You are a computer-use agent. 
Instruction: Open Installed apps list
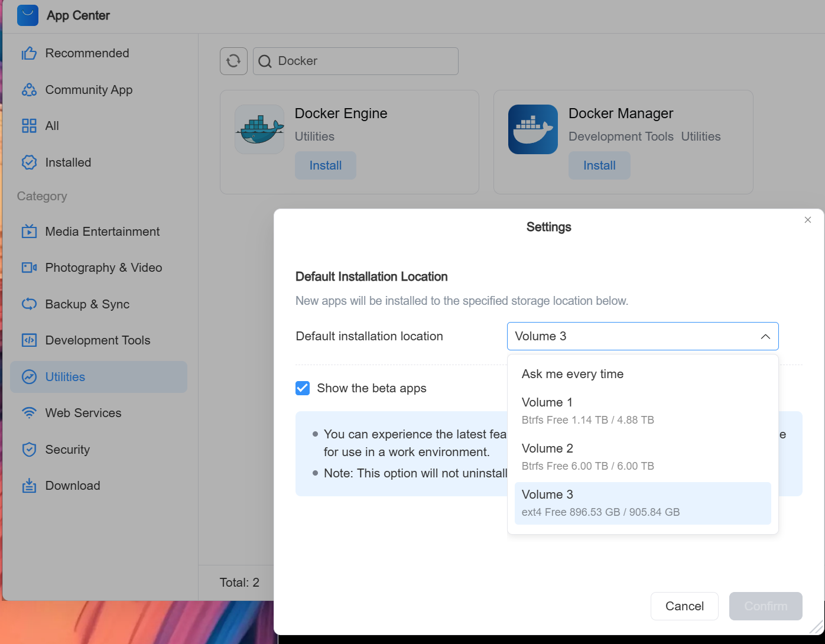(99, 162)
